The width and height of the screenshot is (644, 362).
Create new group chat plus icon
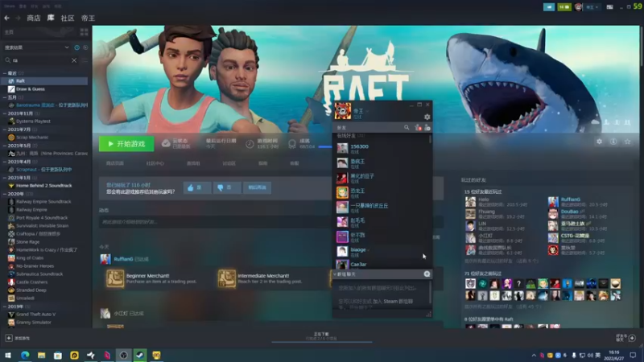pos(427,274)
